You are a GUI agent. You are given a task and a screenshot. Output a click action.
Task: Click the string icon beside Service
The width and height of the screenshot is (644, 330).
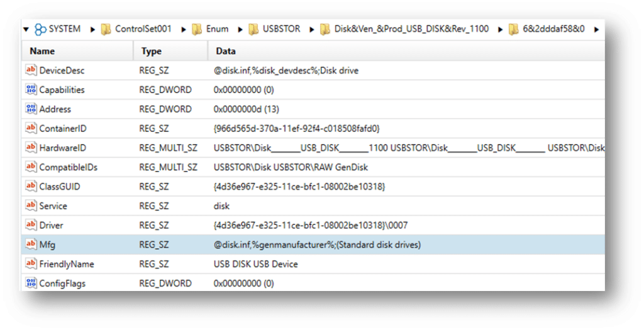31,205
